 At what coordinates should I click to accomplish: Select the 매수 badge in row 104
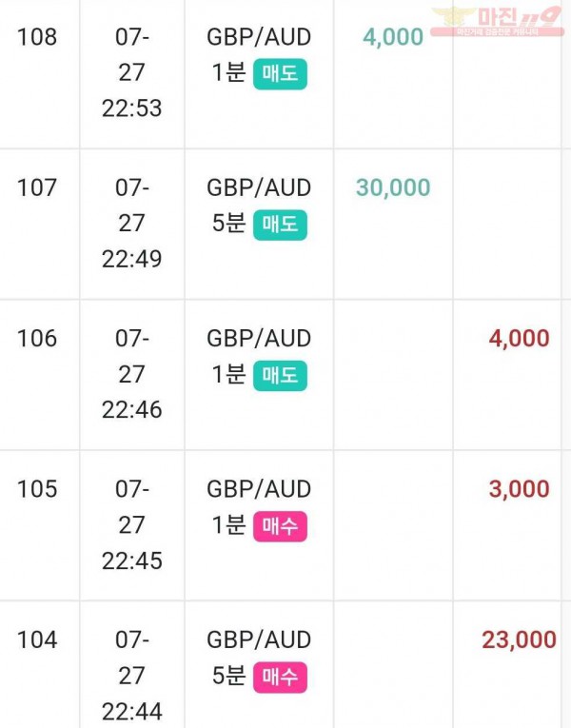point(280,677)
